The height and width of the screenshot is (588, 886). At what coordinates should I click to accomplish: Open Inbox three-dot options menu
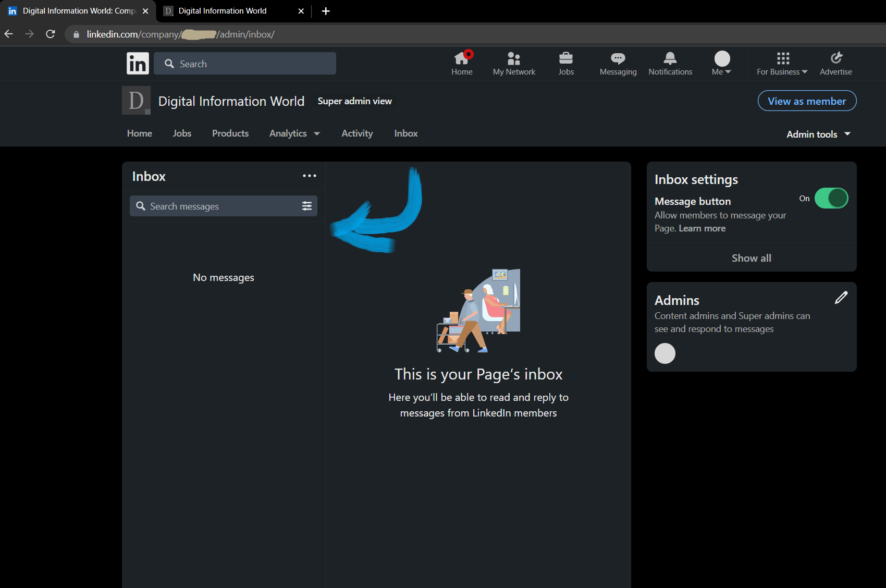(x=310, y=176)
